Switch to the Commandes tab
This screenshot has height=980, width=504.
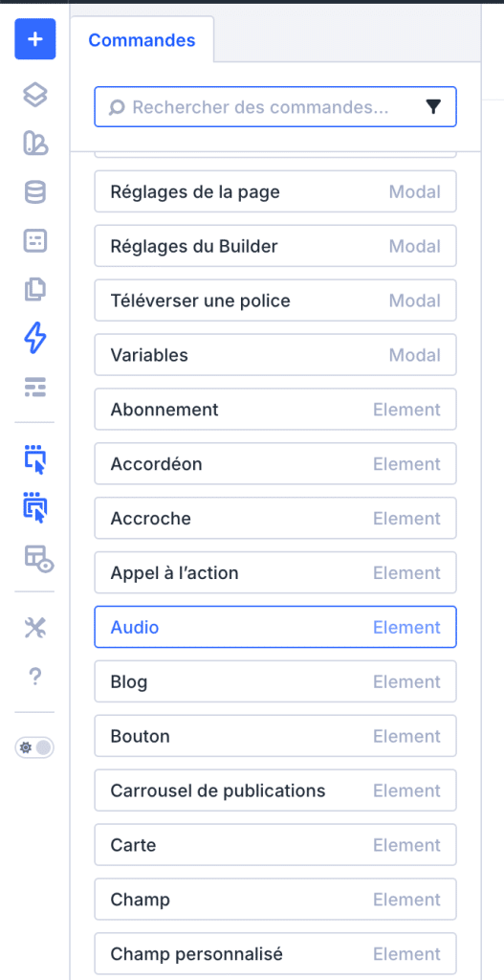(142, 40)
